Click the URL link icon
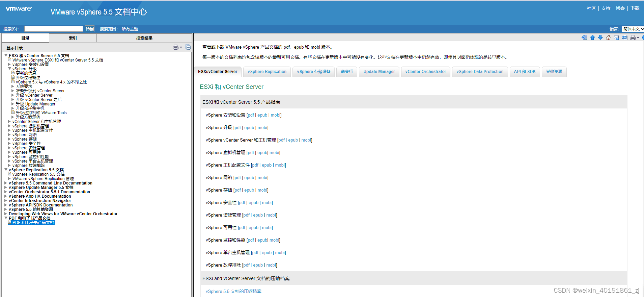The width and height of the screenshot is (644, 297). click(624, 38)
